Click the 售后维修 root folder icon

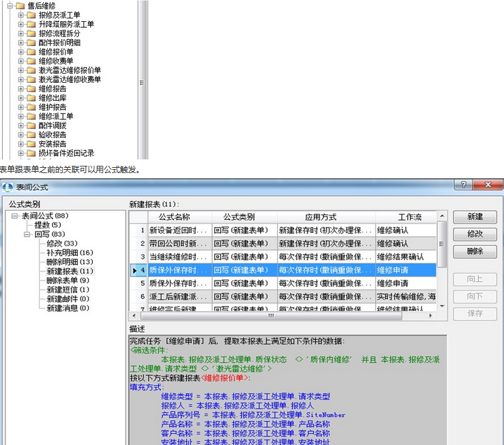[x=20, y=5]
